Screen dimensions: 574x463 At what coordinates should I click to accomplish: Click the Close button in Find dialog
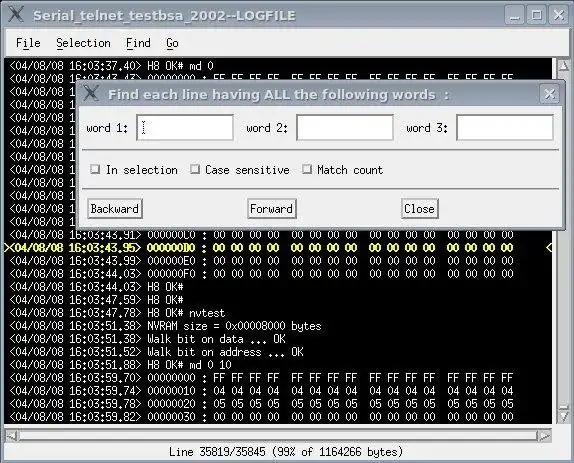pyautogui.click(x=420, y=209)
